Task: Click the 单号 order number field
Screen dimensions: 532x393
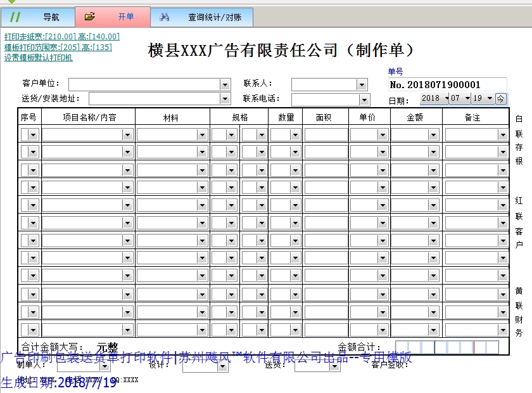Action: pyautogui.click(x=447, y=84)
